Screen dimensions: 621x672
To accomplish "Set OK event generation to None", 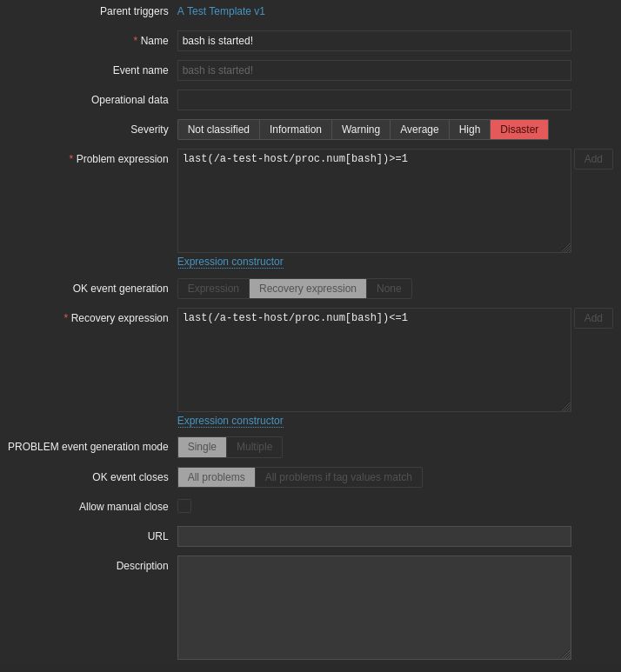I will click(x=389, y=289).
